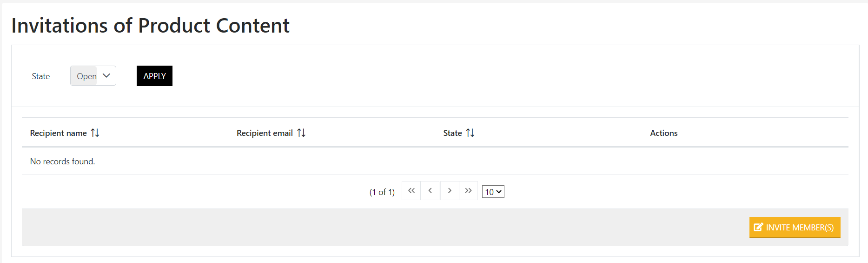Click the Invitations of Product Content heading

[x=150, y=26]
